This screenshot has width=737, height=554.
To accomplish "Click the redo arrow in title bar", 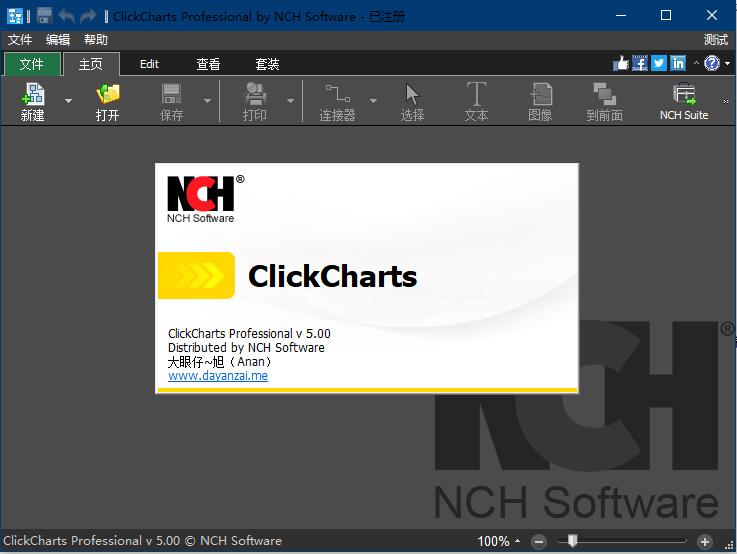I will click(88, 16).
